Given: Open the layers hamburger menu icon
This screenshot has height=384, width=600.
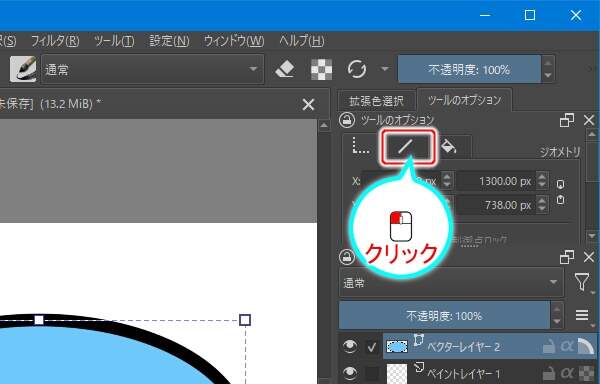Looking at the screenshot, I should (x=582, y=315).
